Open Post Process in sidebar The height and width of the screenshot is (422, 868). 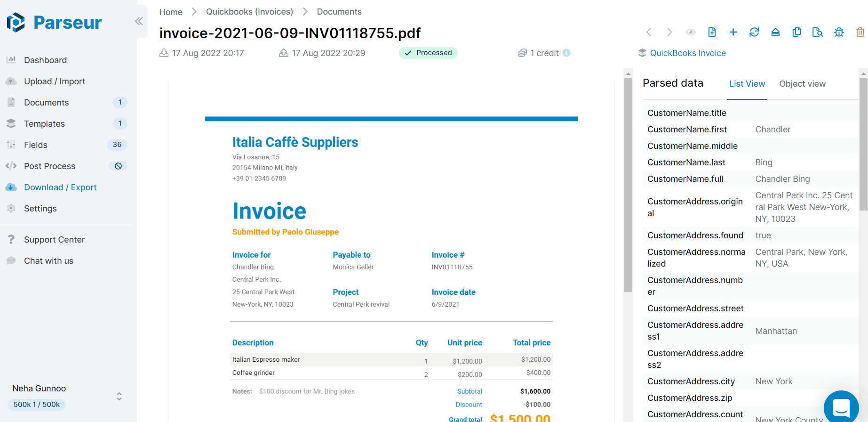pos(49,166)
